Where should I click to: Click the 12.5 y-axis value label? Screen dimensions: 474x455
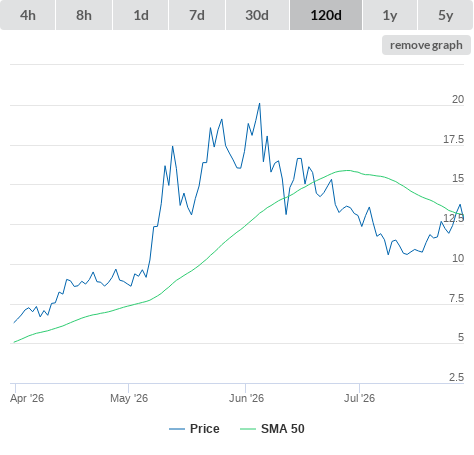pos(453,218)
